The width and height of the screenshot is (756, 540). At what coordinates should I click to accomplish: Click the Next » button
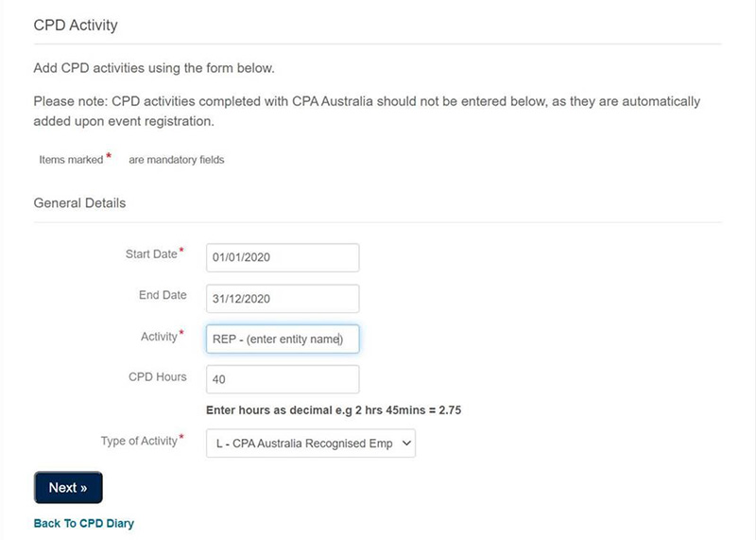(68, 487)
